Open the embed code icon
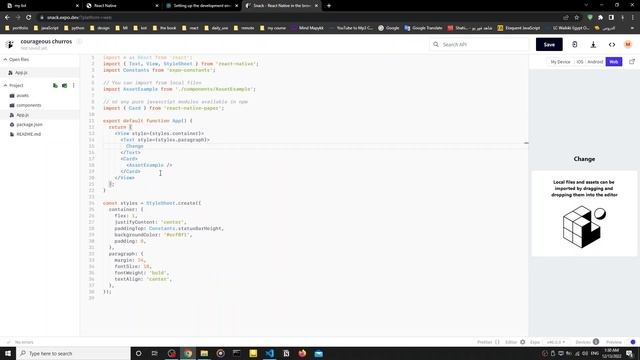The width and height of the screenshot is (640, 360). point(611,44)
